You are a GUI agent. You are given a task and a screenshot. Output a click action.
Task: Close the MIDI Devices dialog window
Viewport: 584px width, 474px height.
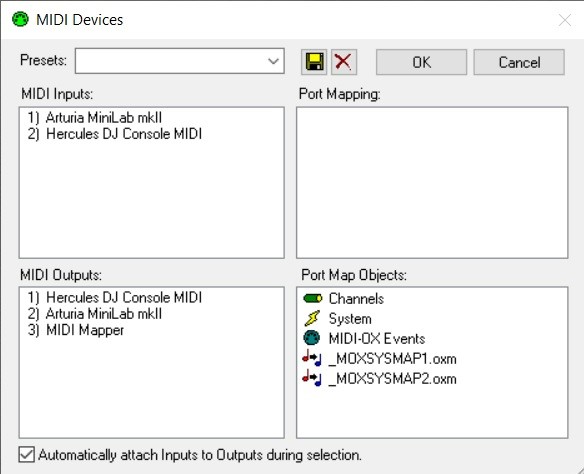coord(565,20)
